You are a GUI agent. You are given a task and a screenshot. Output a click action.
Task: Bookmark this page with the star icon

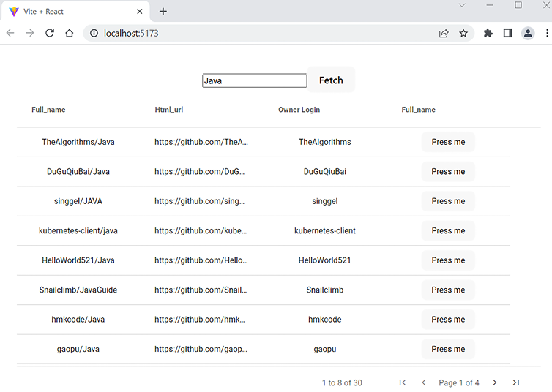click(x=463, y=33)
